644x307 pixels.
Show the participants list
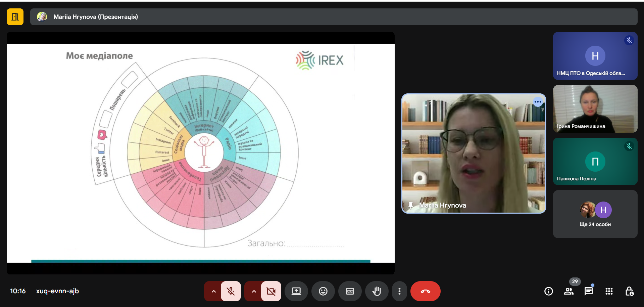coord(568,291)
